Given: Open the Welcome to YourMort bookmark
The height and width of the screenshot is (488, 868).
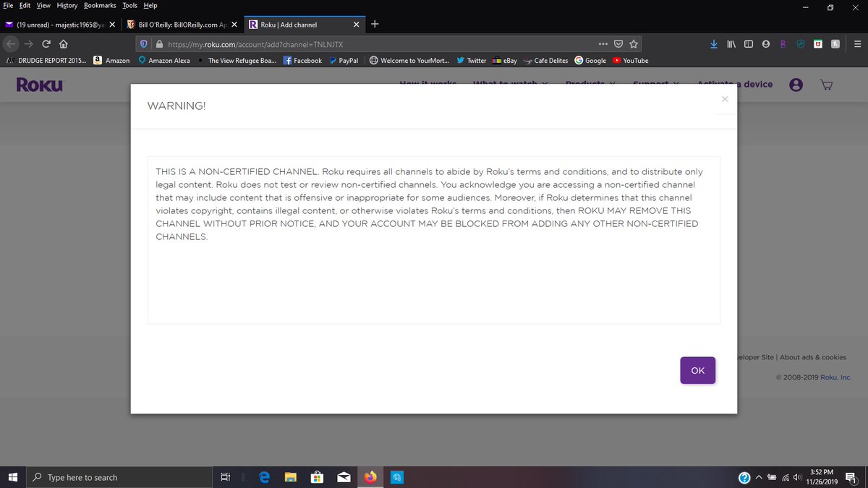Looking at the screenshot, I should (409, 61).
